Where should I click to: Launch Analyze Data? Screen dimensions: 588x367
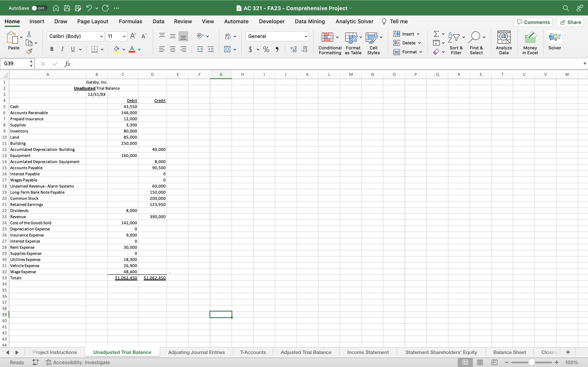pos(503,43)
